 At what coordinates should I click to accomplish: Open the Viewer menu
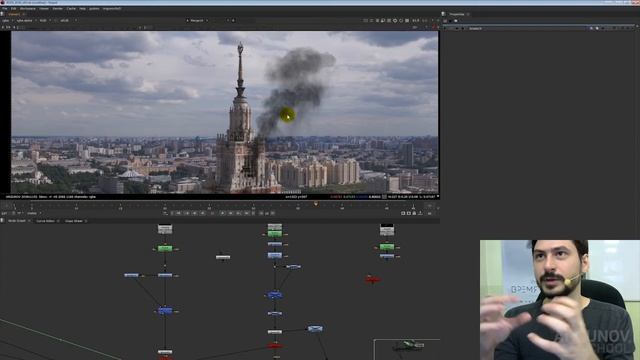(x=44, y=8)
